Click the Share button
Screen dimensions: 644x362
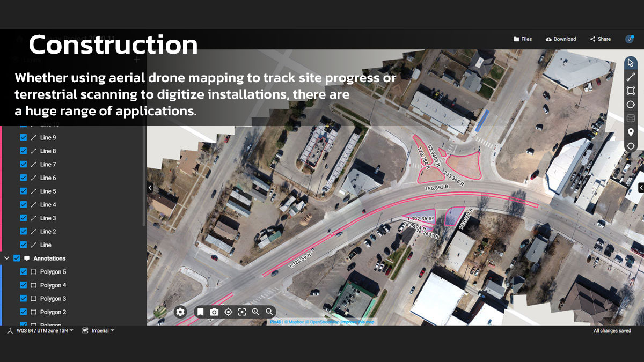(600, 39)
